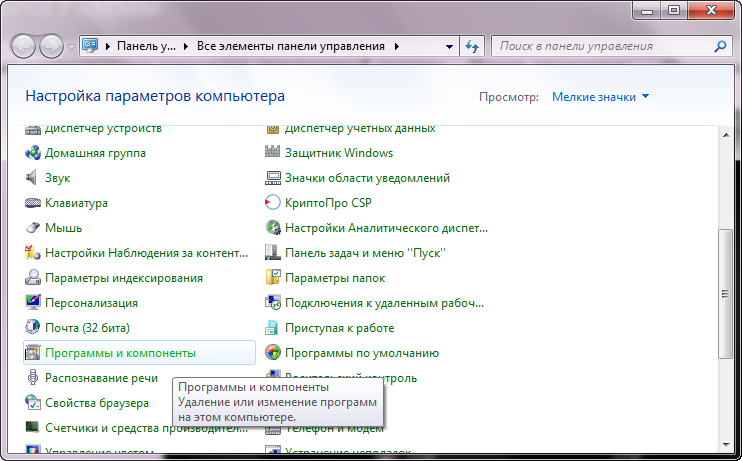Open Защитник Windows link
Viewport: 742px width, 461px height.
coord(339,153)
